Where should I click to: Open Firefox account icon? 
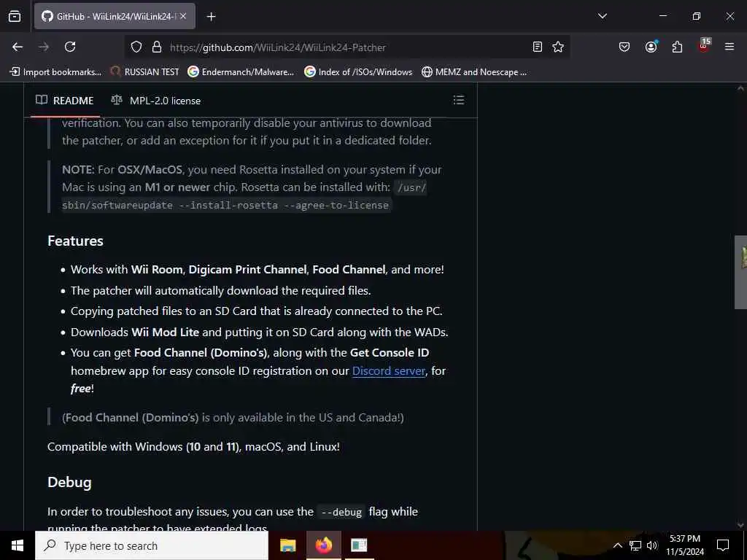(x=651, y=47)
